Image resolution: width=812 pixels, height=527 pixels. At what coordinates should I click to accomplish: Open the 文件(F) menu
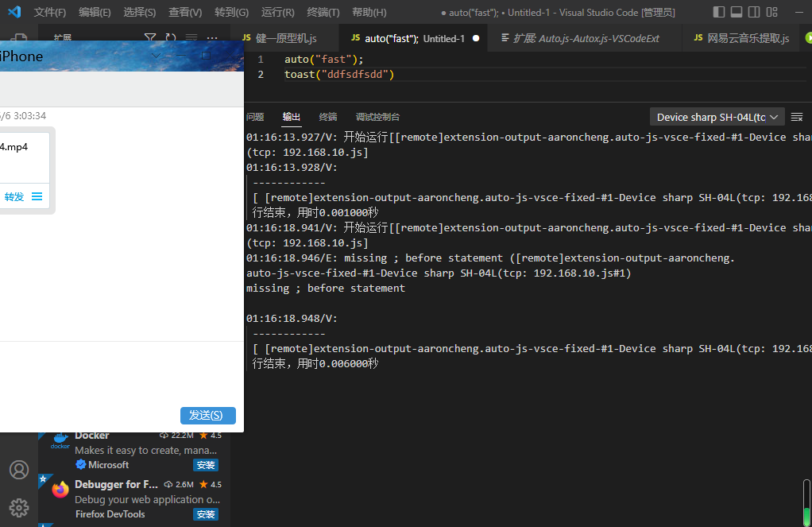tap(50, 12)
